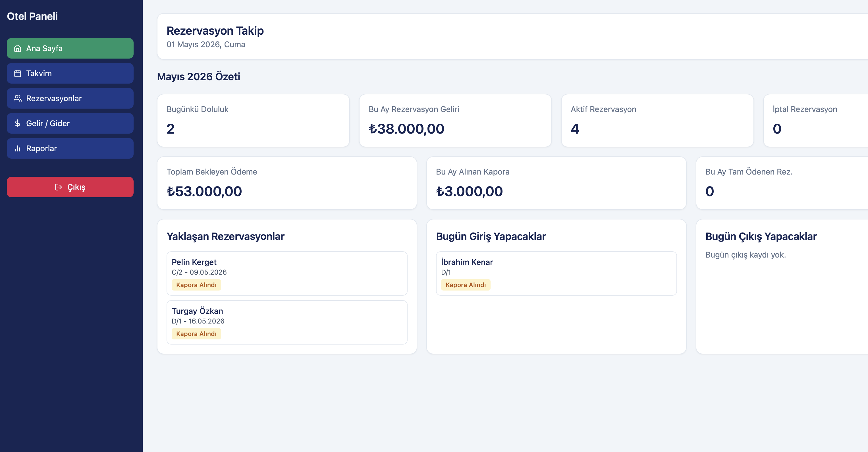Click the Otel Paneli sidebar title
This screenshot has width=868, height=452.
[x=32, y=16]
